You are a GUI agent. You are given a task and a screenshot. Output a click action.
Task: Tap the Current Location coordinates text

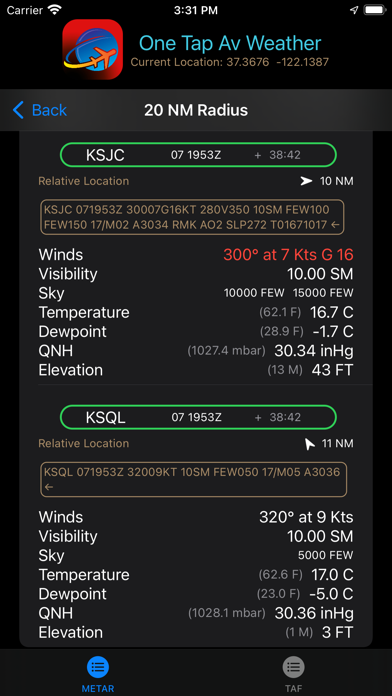(x=230, y=62)
